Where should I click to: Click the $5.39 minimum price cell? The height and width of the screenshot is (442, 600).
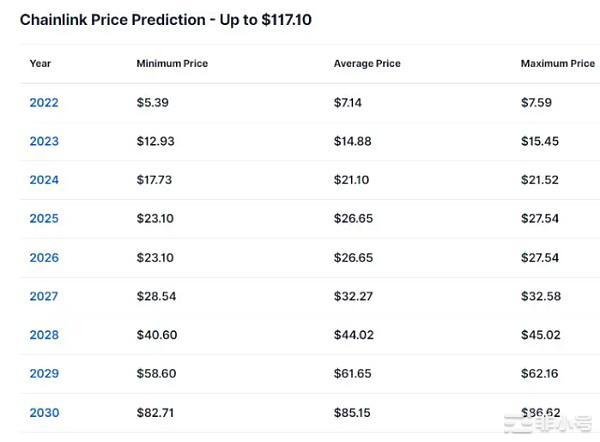153,102
